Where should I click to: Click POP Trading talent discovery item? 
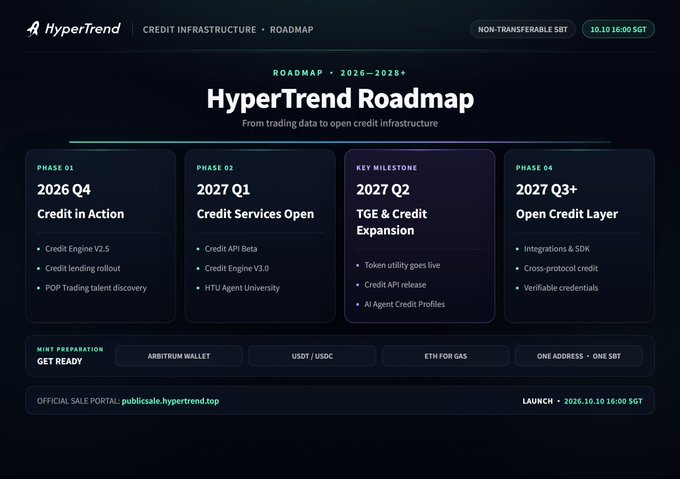96,288
